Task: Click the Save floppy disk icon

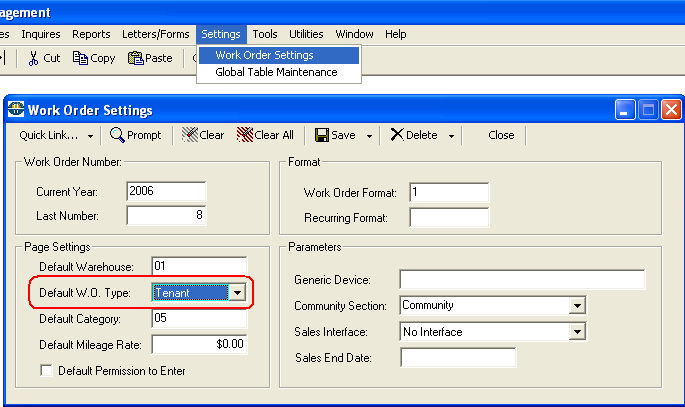Action: 322,135
